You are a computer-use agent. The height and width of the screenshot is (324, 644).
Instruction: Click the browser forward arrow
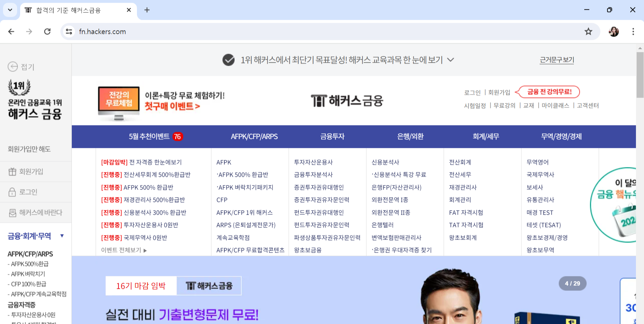click(29, 32)
